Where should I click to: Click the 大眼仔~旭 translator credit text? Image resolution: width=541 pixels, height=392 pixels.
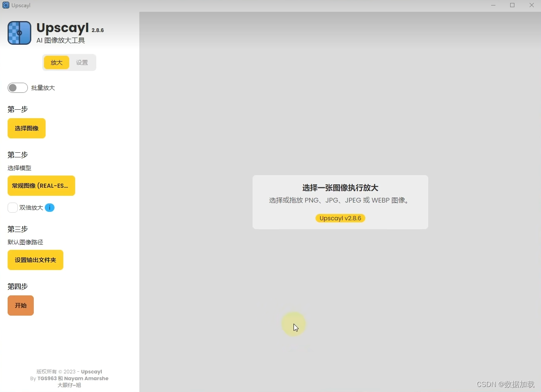(x=69, y=385)
